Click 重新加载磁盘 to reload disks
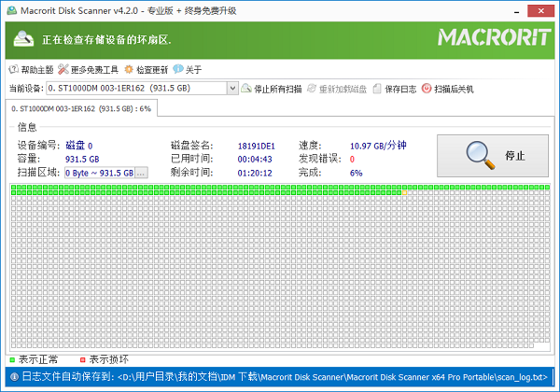The height and width of the screenshot is (392, 560). [312, 89]
